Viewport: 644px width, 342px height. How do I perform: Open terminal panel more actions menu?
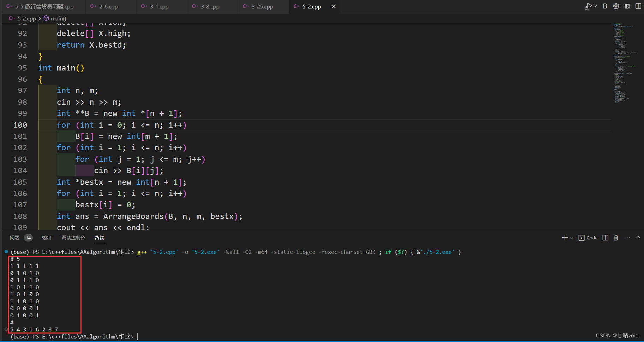627,238
